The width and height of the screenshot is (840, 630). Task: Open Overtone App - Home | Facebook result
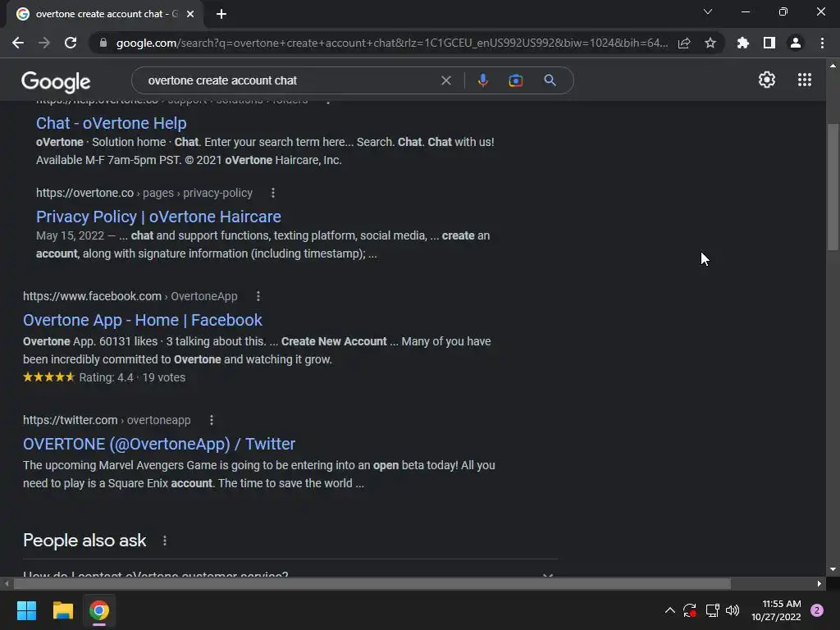[x=143, y=320]
